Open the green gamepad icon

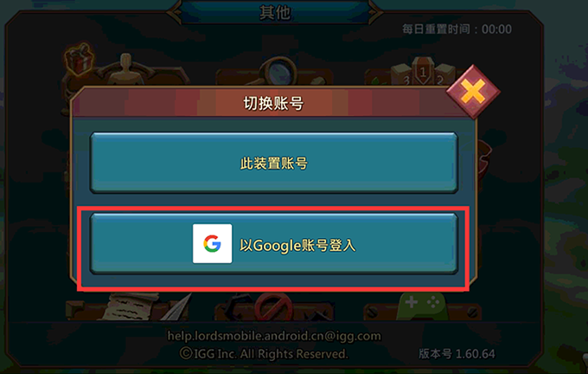tap(421, 306)
